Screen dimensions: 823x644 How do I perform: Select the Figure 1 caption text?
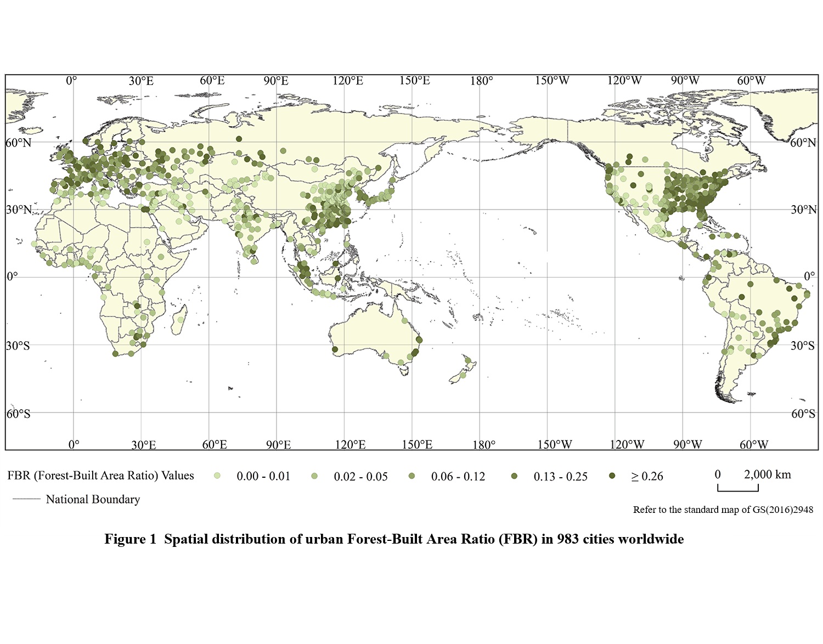click(394, 539)
